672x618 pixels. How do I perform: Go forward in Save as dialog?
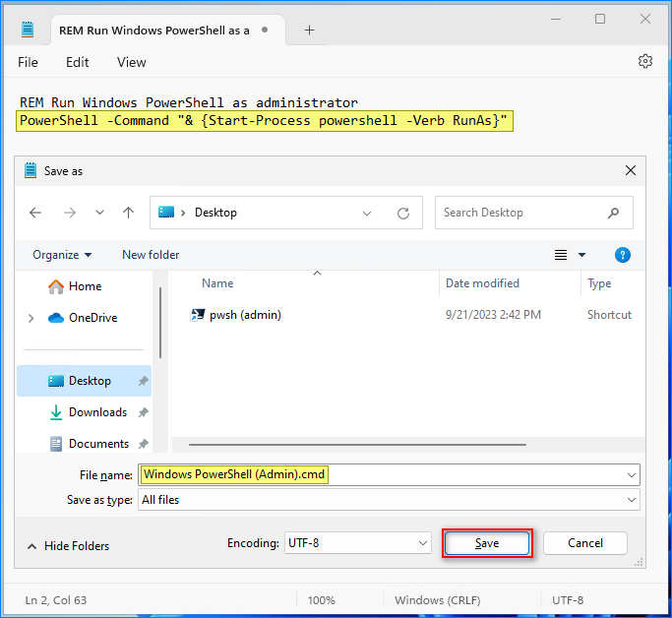point(70,213)
